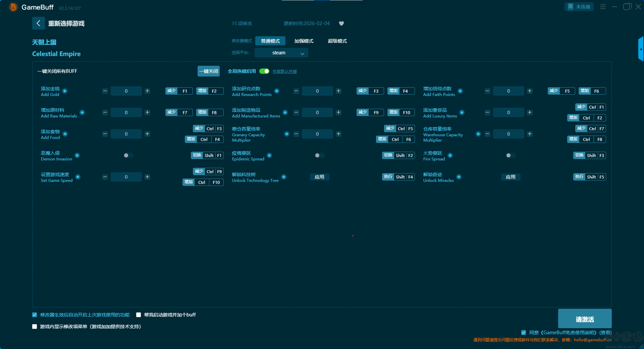Expand the right-edge side panel arrow
Viewport: 644px width, 349px height.
click(641, 49)
